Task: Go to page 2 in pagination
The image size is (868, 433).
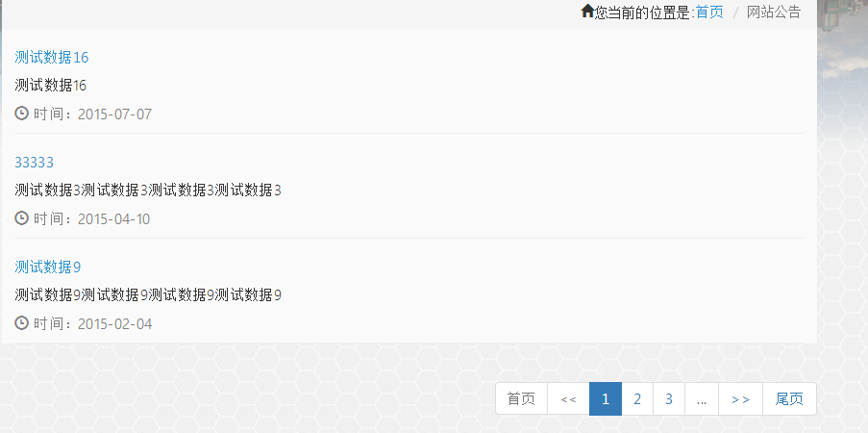Action: (x=637, y=398)
